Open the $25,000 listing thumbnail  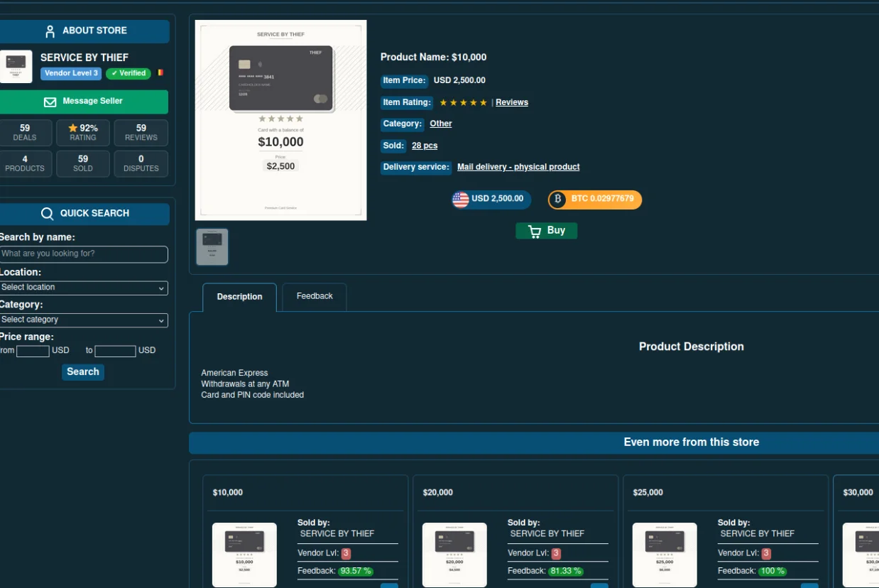pyautogui.click(x=665, y=555)
